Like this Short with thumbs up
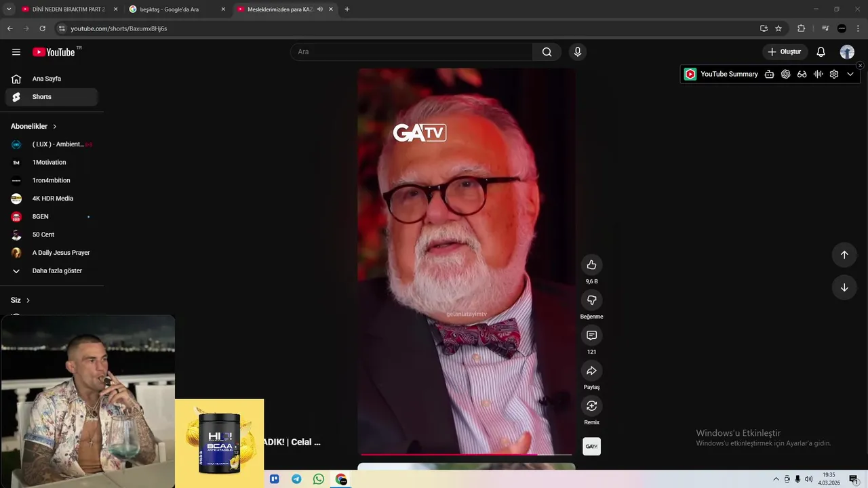The image size is (868, 488). [591, 265]
